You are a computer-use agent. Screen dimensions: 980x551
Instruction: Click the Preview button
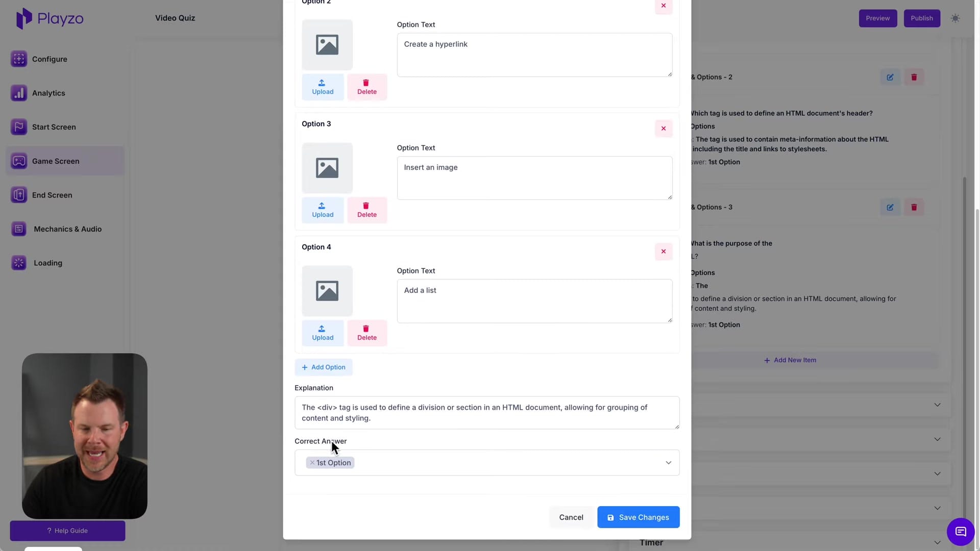coord(877,18)
